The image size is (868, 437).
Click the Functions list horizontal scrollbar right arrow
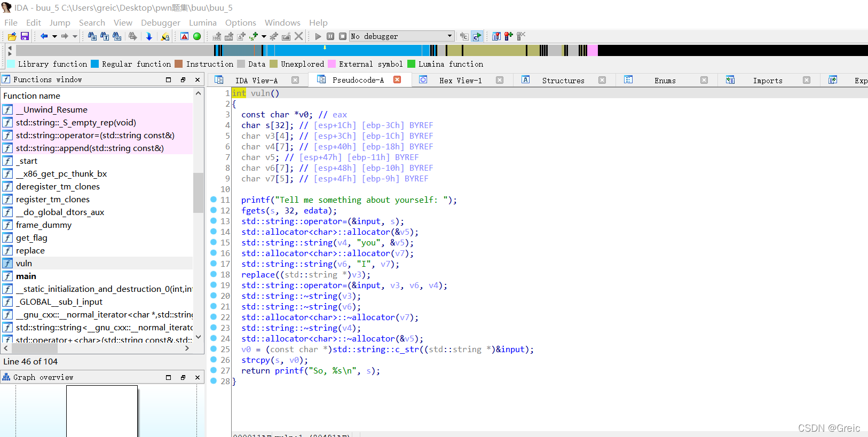187,348
